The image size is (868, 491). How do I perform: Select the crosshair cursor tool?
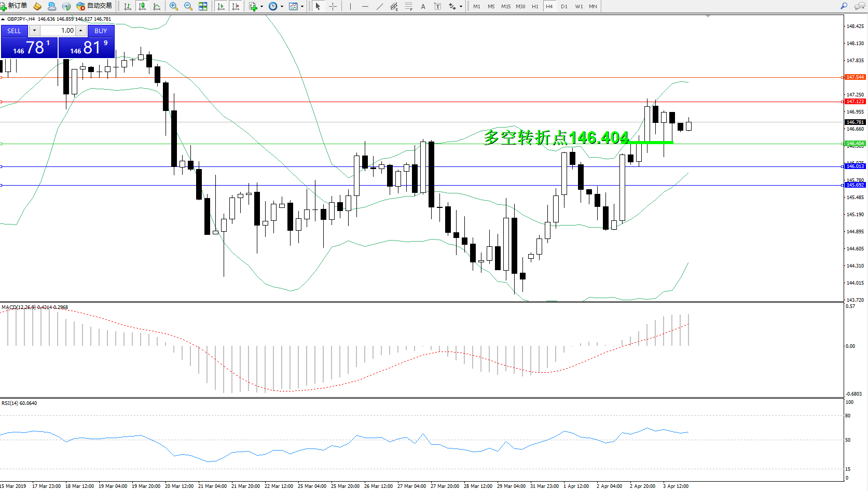tap(333, 6)
